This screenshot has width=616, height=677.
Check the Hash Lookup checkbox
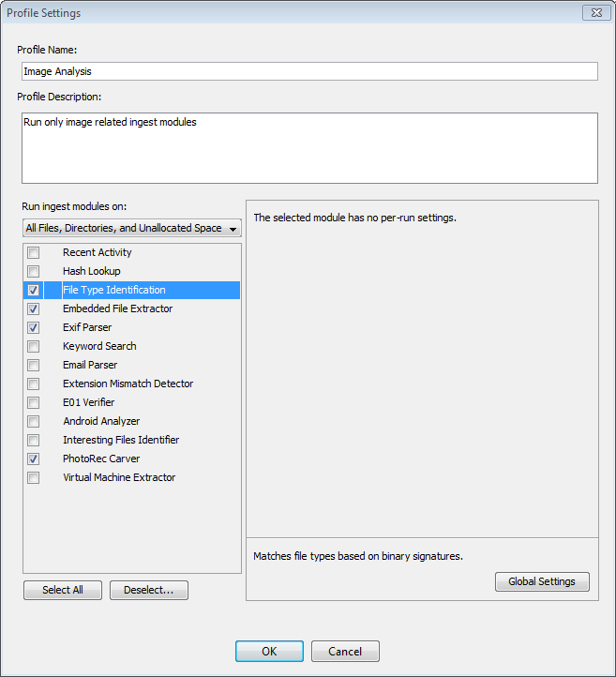click(34, 271)
